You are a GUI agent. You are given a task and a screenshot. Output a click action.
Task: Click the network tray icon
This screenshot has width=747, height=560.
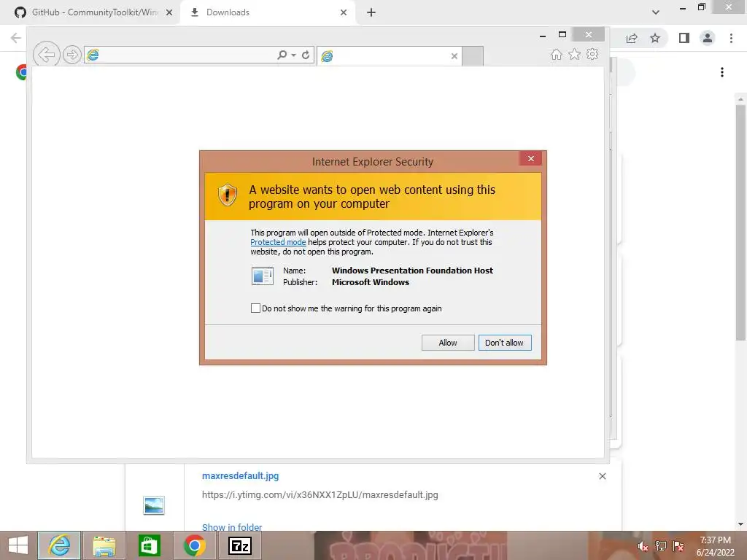point(661,546)
